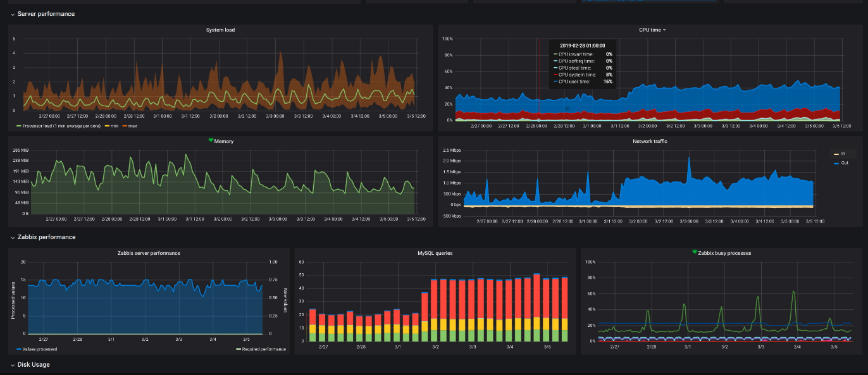Toggle the Required performance legend series
This screenshot has width=868, height=375.
pos(263,349)
